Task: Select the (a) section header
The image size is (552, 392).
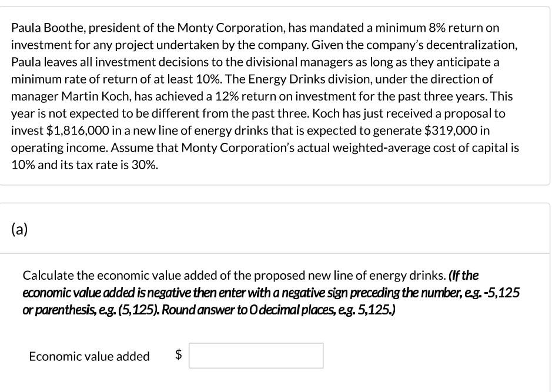Action: click(x=19, y=229)
